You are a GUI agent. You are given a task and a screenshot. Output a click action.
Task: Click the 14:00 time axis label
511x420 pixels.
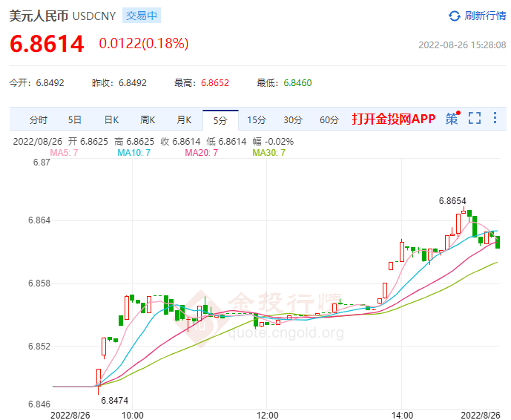(x=402, y=415)
